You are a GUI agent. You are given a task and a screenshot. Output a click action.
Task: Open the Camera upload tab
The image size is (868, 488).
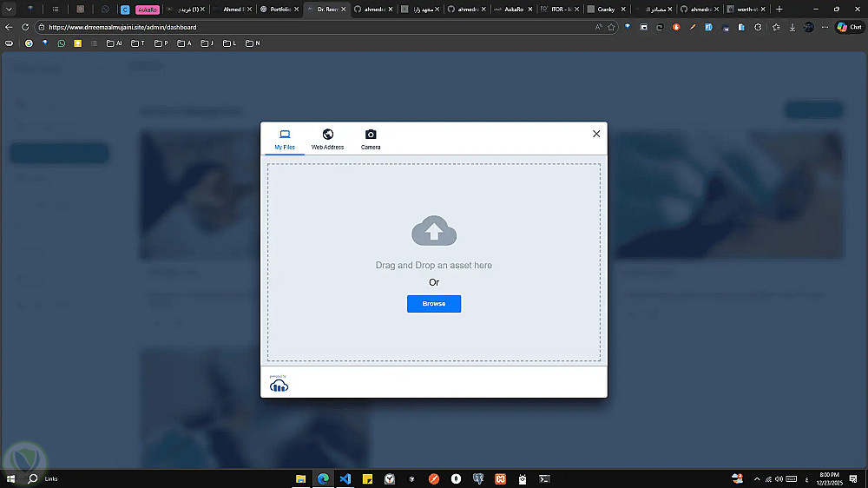[371, 140]
